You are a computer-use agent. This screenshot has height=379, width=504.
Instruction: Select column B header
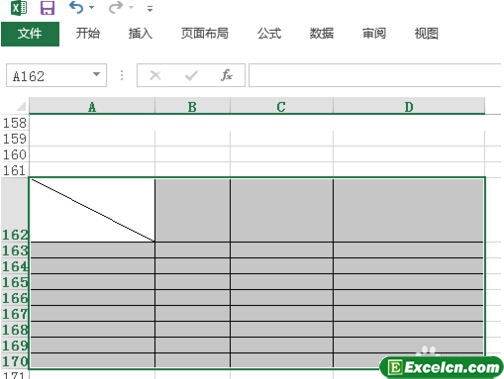pyautogui.click(x=192, y=106)
